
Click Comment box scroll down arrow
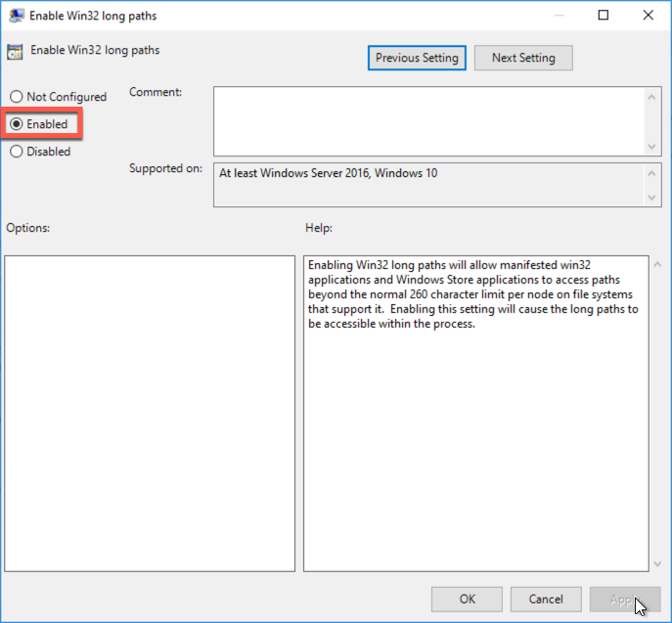click(651, 147)
